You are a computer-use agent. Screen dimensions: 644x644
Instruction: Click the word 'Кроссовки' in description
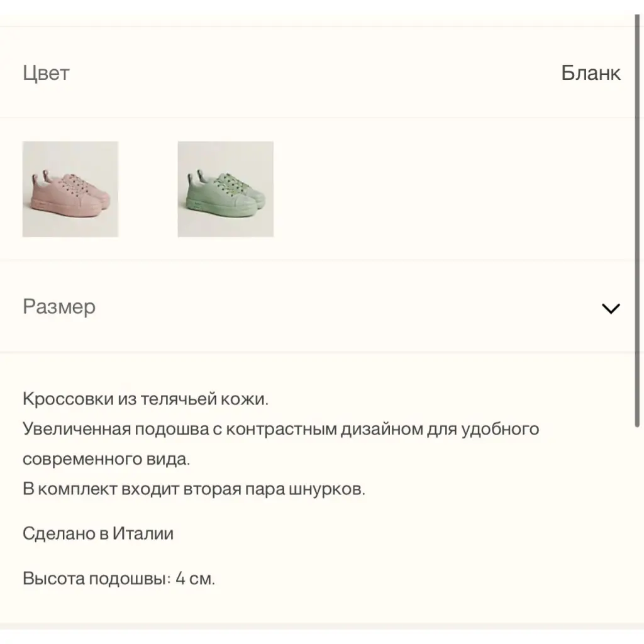pyautogui.click(x=68, y=399)
